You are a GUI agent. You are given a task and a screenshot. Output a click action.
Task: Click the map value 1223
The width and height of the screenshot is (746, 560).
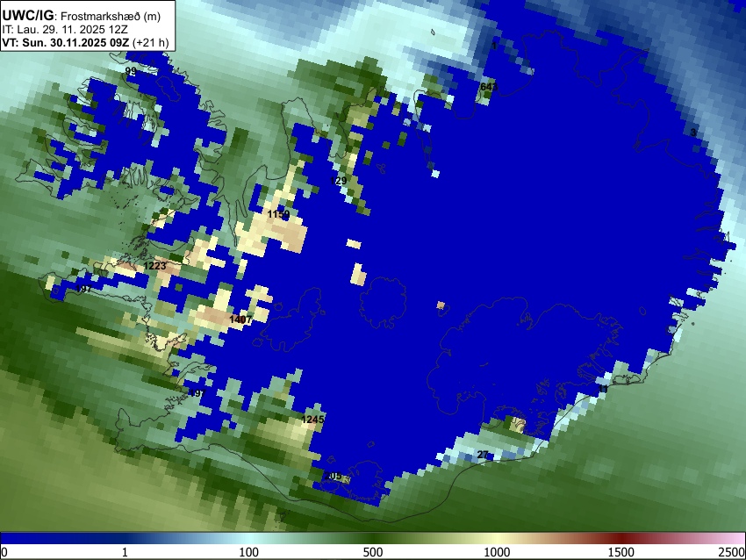(x=155, y=266)
